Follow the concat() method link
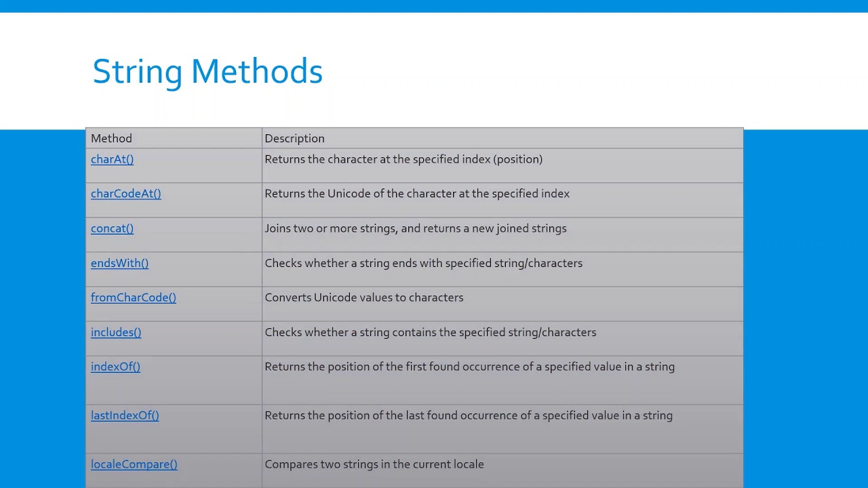This screenshot has height=488, width=868. click(112, 228)
